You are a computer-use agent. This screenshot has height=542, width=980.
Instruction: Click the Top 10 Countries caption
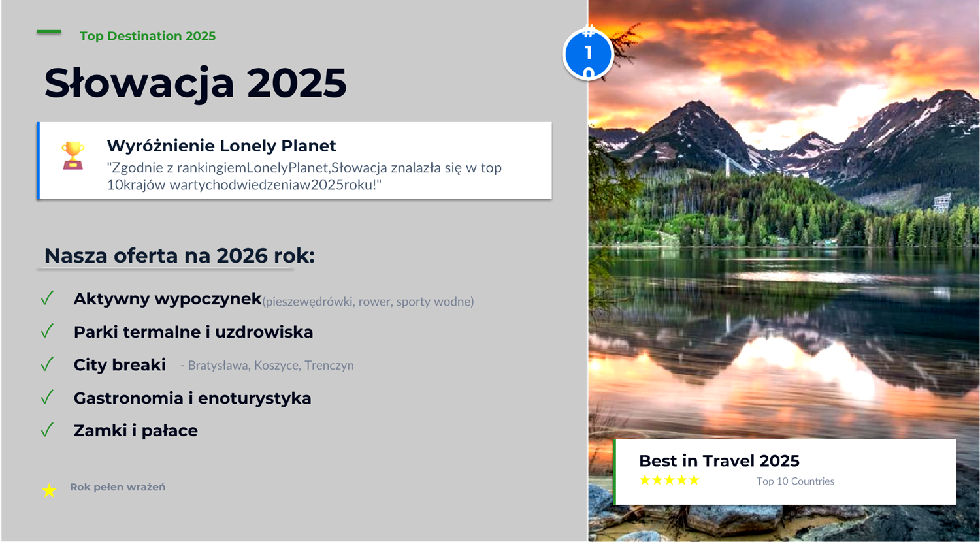(x=795, y=481)
